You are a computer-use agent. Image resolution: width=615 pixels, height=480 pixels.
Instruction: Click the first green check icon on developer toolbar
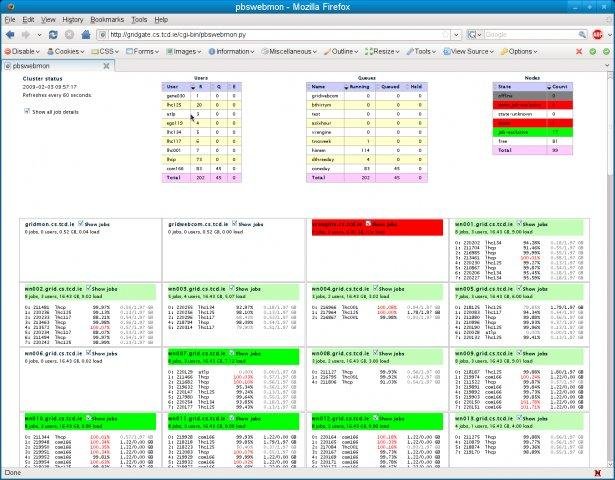(593, 51)
